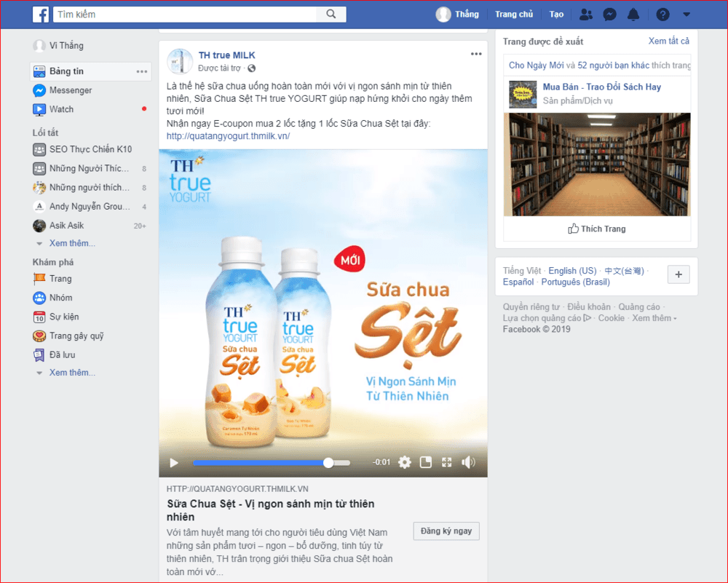
Task: Open post options three-dot menu
Action: (x=476, y=55)
